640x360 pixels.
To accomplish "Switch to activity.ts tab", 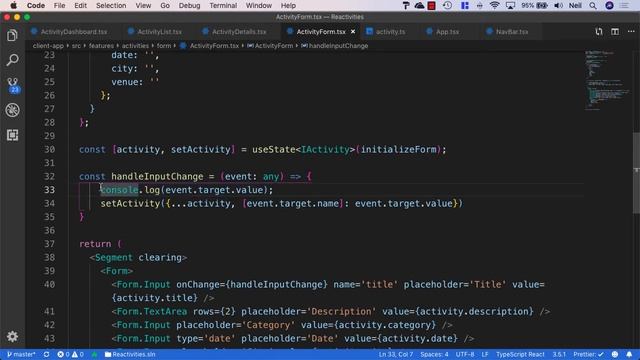I will [390, 31].
